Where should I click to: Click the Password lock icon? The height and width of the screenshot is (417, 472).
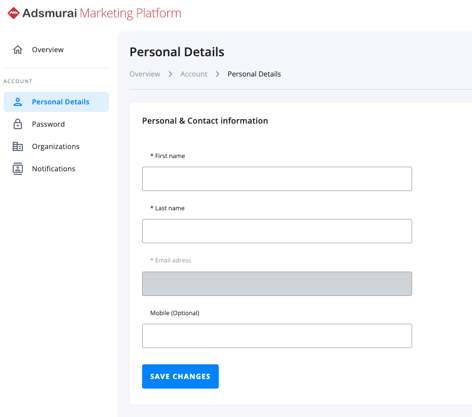18,124
